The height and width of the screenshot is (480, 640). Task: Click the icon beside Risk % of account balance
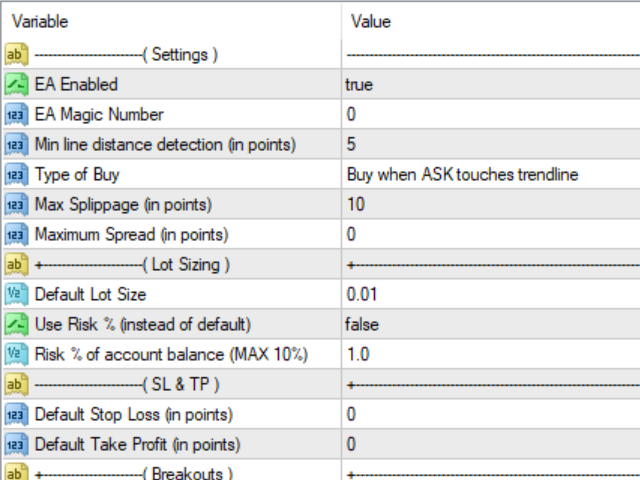pos(16,355)
